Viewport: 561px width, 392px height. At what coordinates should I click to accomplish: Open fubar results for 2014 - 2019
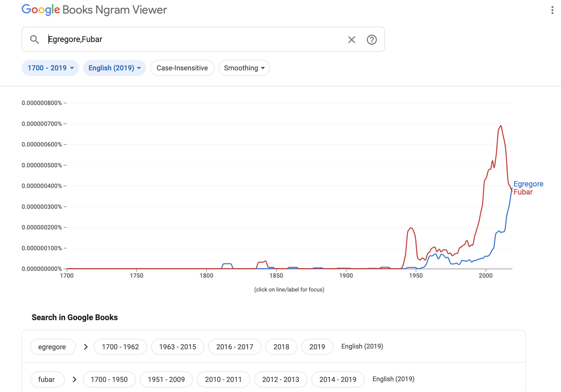[338, 379]
